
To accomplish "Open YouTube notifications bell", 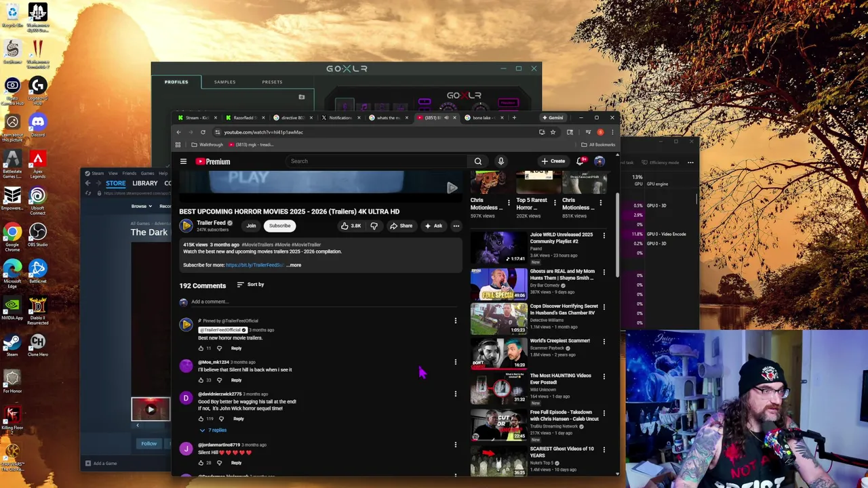I will click(x=580, y=161).
